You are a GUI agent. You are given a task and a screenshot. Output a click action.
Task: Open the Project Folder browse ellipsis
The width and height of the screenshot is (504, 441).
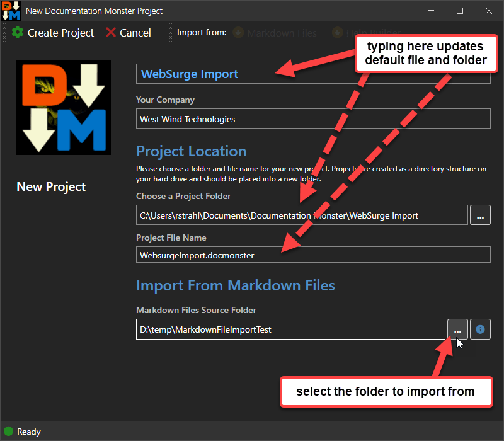click(480, 215)
